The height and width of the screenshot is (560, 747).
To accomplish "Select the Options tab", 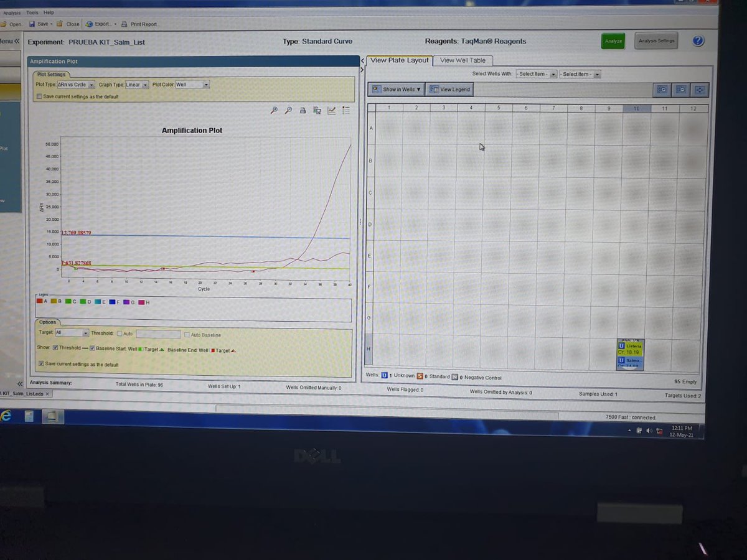I will (47, 322).
